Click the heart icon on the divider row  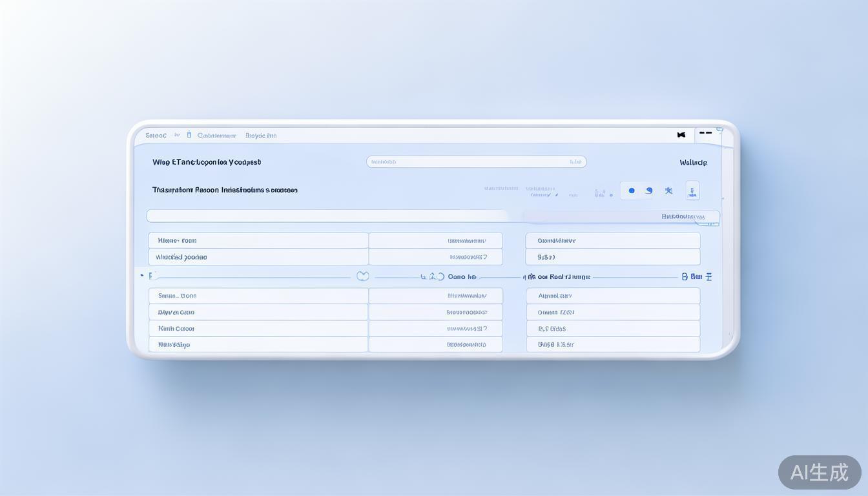point(363,276)
